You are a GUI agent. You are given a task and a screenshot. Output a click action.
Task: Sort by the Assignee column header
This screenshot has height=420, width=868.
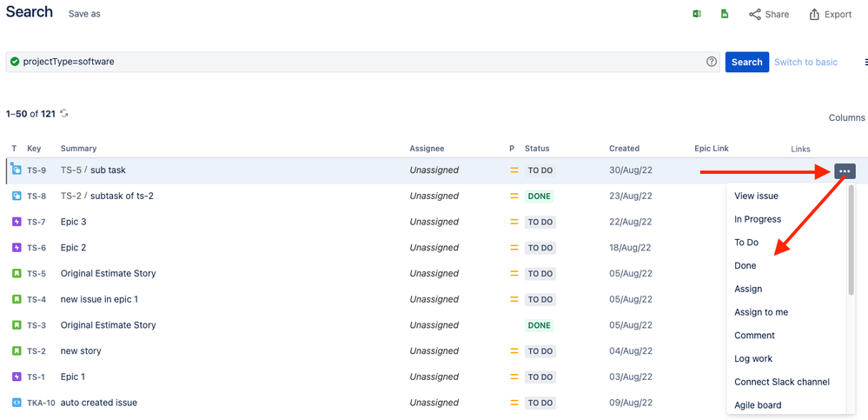click(427, 149)
